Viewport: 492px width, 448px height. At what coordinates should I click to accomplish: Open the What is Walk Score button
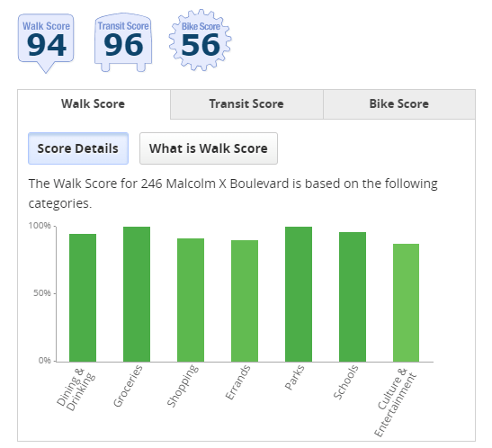(x=209, y=148)
